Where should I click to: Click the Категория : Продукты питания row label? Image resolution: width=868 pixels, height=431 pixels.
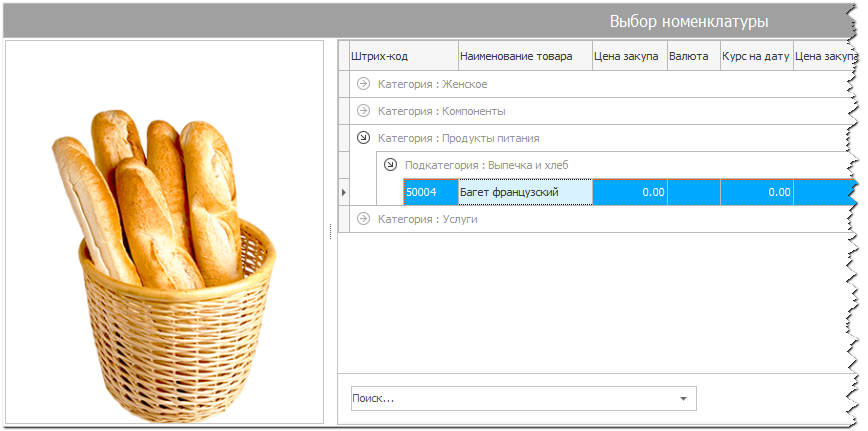[x=458, y=138]
